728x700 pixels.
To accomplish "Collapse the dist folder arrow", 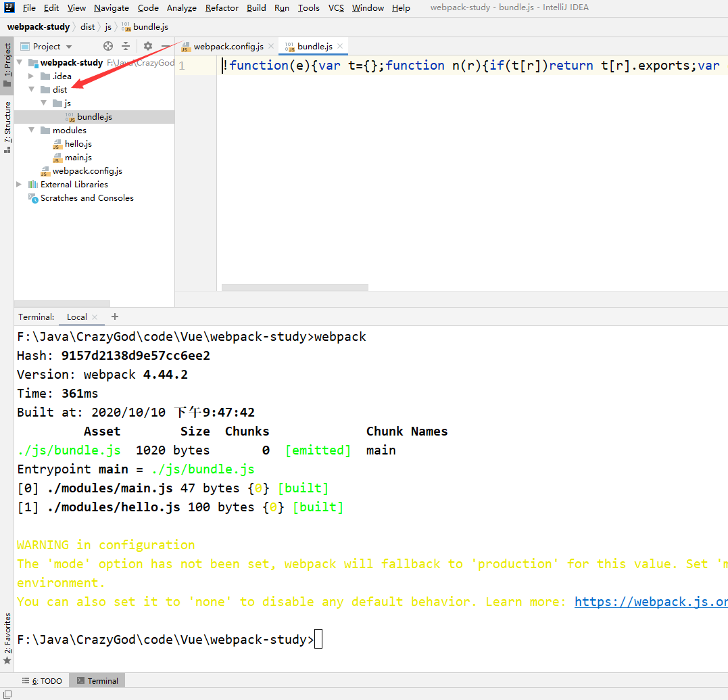I will pos(31,89).
